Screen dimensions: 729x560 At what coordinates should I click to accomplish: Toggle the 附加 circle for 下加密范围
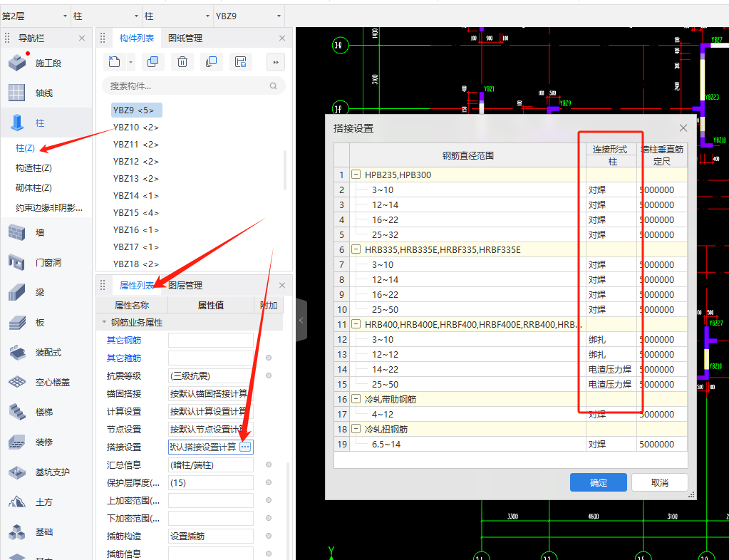point(269,518)
